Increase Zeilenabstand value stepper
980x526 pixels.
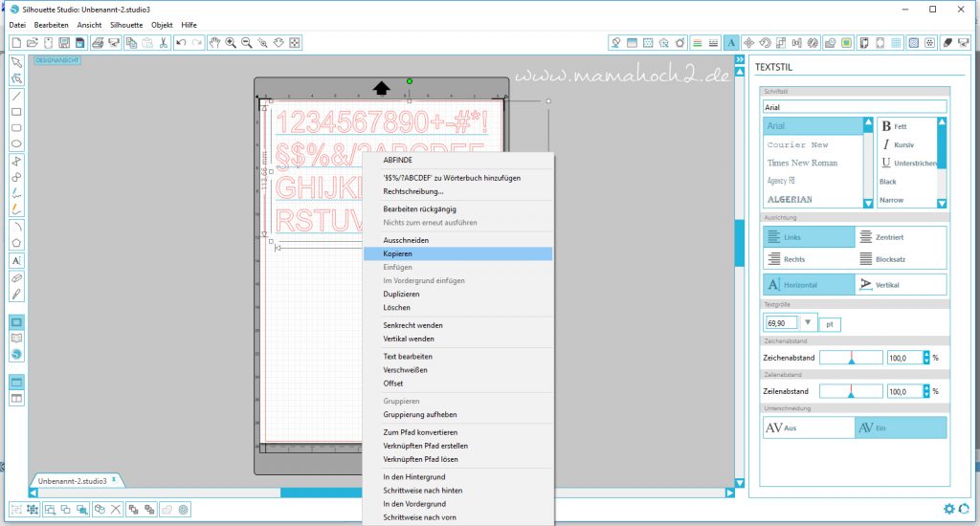(x=926, y=388)
